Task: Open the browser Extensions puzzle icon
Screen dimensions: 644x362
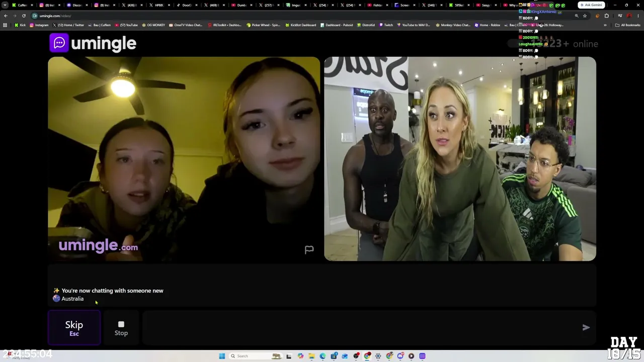Action: 606,16
